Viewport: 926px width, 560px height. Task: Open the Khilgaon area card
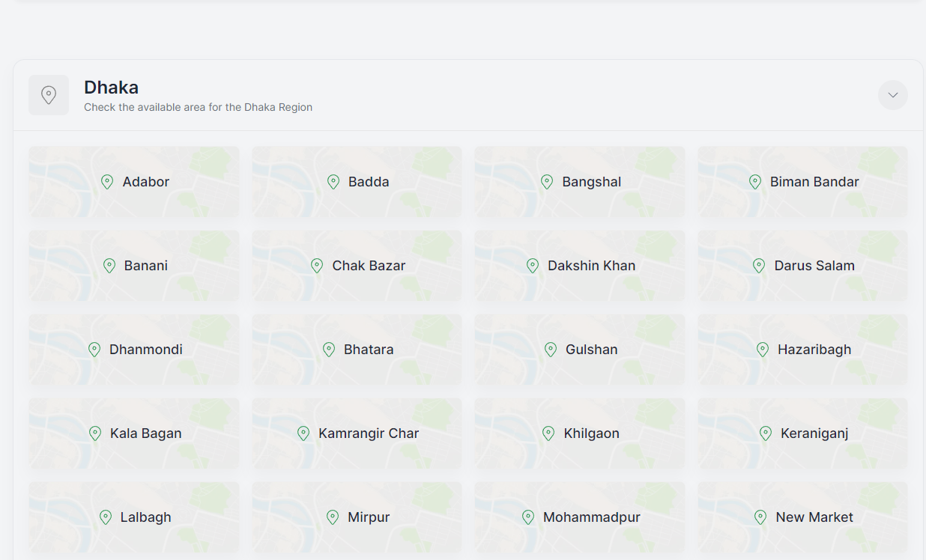point(579,433)
